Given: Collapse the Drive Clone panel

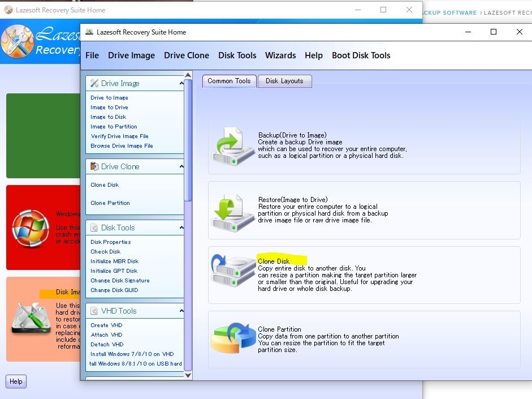Looking at the screenshot, I should click(181, 166).
